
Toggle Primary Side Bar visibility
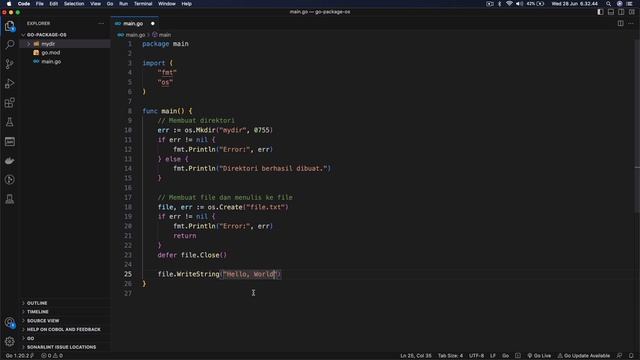pyautogui.click(x=600, y=12)
